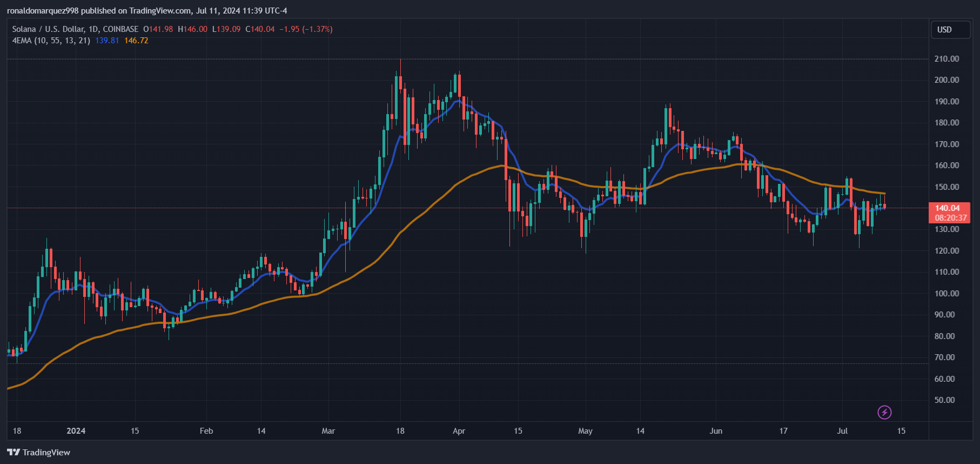Click the Feb label on time axis

(x=206, y=431)
